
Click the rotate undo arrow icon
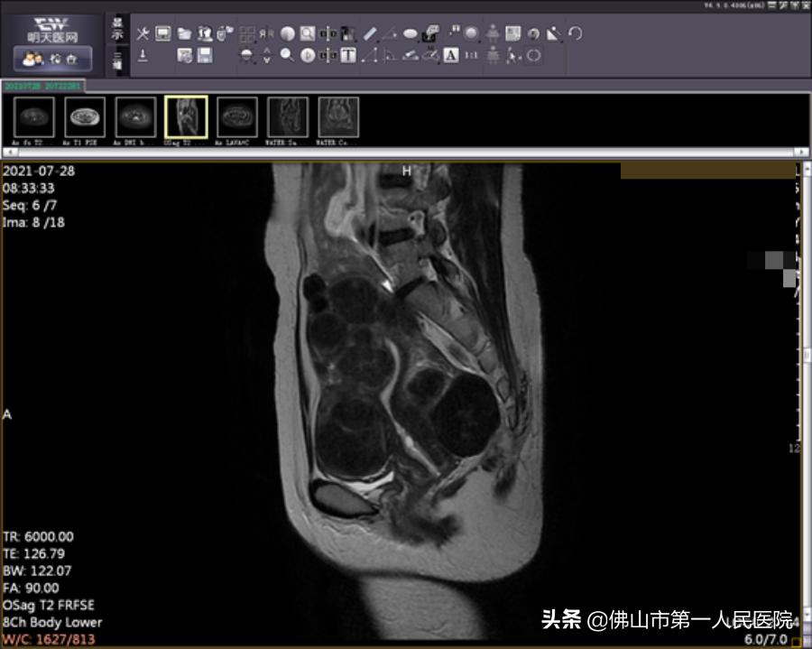(575, 34)
